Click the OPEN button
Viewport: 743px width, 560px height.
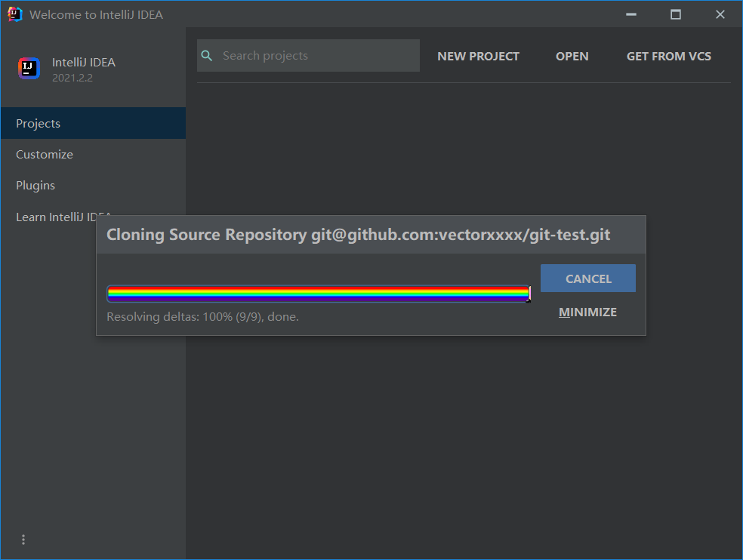[572, 57]
